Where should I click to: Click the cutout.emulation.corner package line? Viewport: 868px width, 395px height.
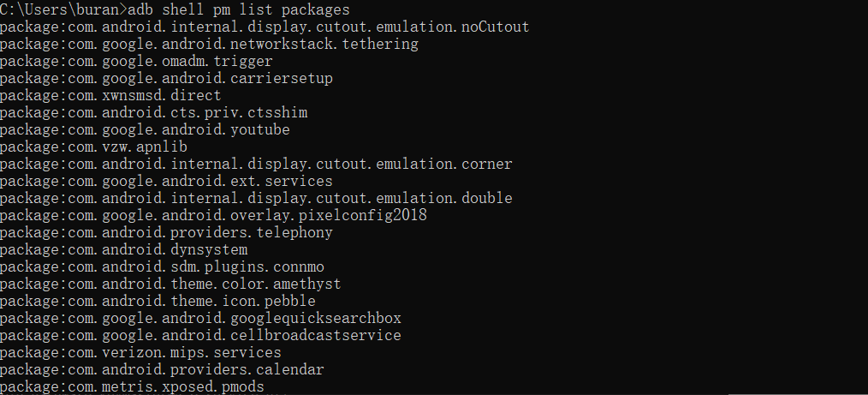pyautogui.click(x=256, y=165)
